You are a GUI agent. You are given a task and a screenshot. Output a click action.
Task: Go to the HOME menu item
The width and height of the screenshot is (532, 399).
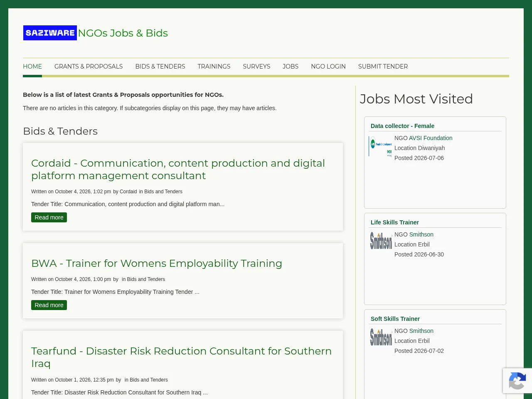pyautogui.click(x=32, y=66)
